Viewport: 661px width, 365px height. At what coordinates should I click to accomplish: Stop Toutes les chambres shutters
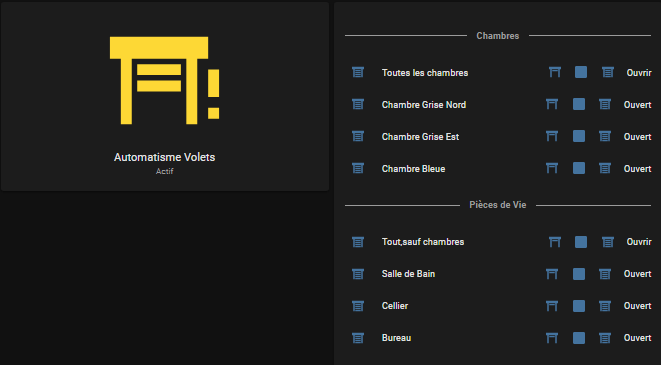pos(581,72)
